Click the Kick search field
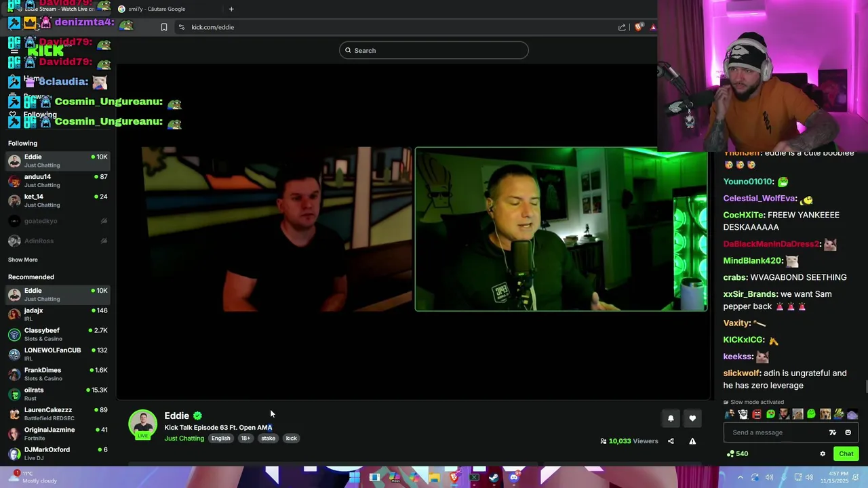Screen dimensions: 868x488 click(433, 50)
